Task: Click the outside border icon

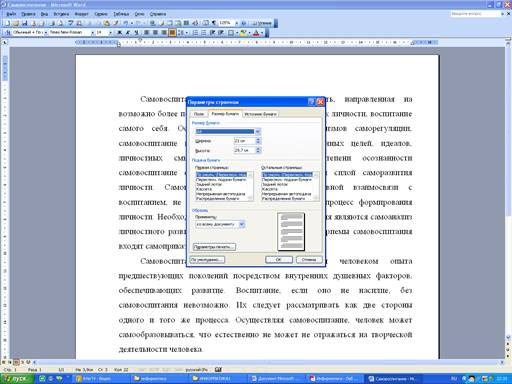Action: pos(231,32)
